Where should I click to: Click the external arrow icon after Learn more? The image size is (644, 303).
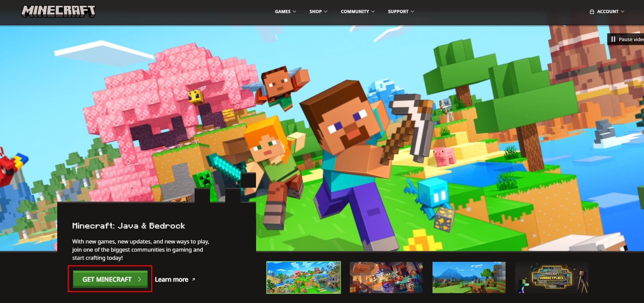(193, 279)
